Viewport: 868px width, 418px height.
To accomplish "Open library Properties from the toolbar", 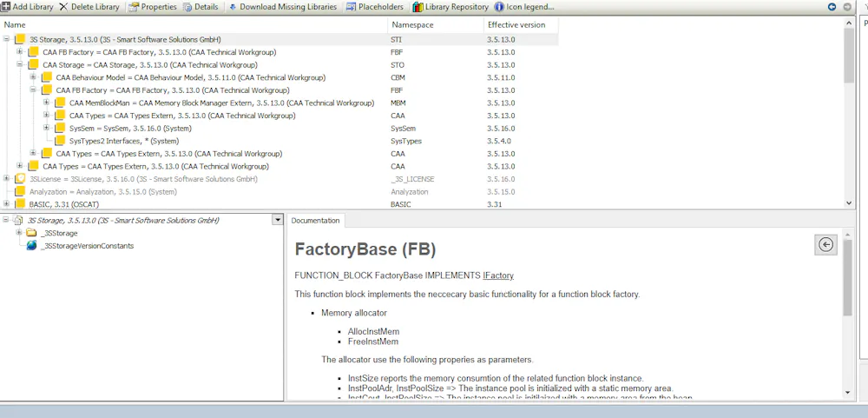I will tap(152, 7).
